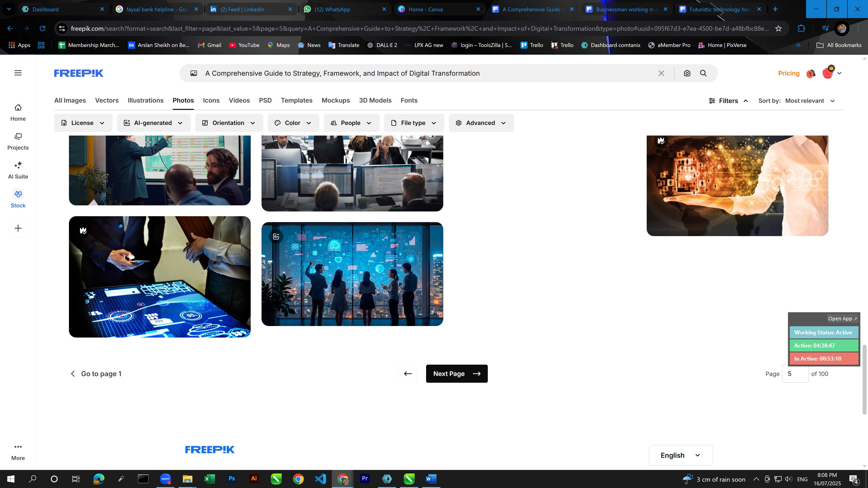Screen dimensions: 868x488
Task: Switch to Fonts tab
Action: point(409,100)
